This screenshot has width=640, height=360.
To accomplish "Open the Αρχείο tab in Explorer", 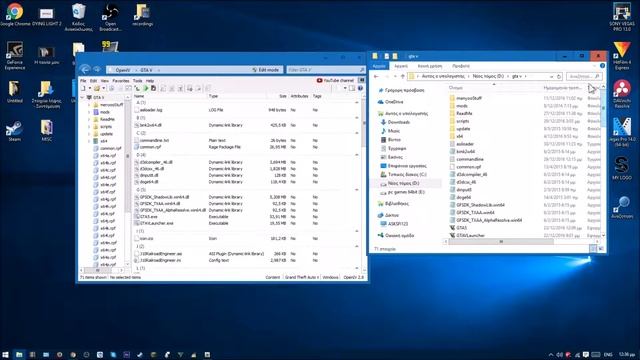I will point(379,66).
